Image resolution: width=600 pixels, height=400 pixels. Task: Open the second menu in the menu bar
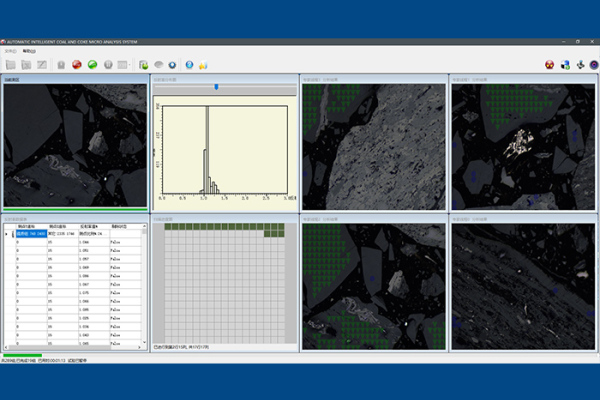[x=29, y=49]
